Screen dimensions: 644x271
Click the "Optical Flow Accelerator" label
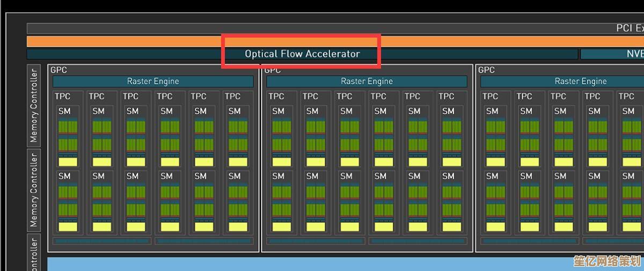tap(302, 54)
